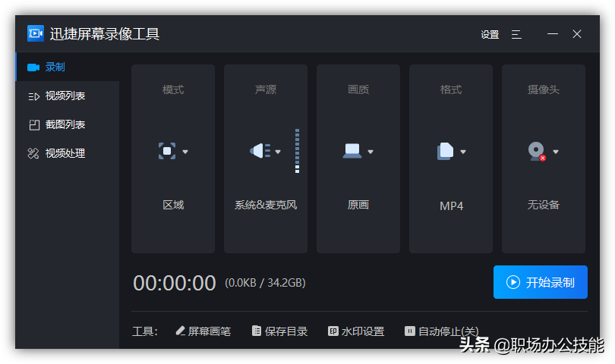
Task: Open the hamburger menu icon
Action: (x=516, y=34)
